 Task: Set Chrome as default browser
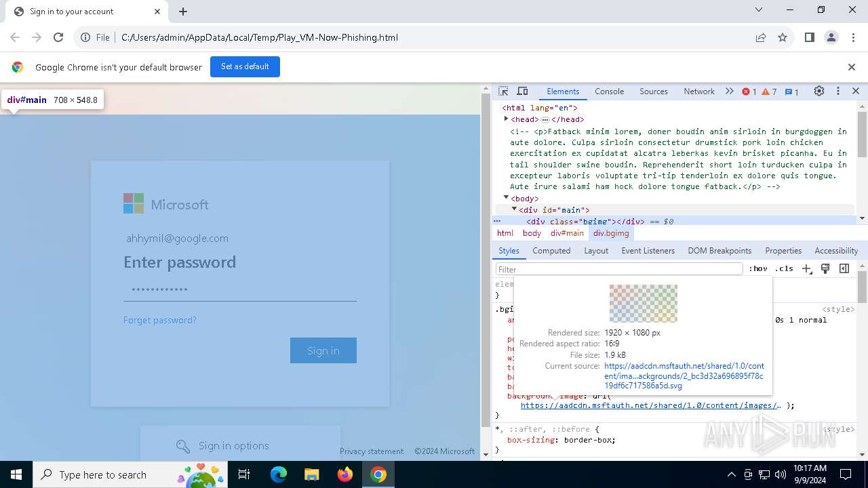[x=245, y=66]
